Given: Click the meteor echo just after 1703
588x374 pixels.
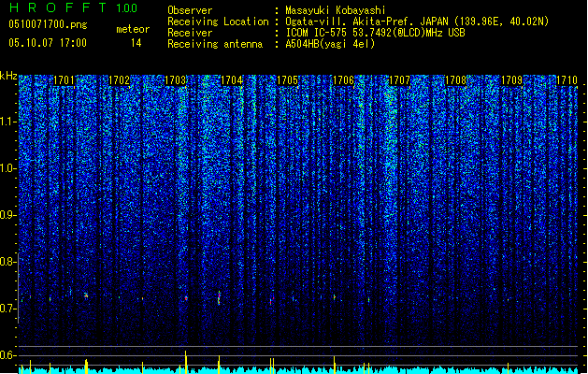Looking at the screenshot, I should (x=186, y=298).
